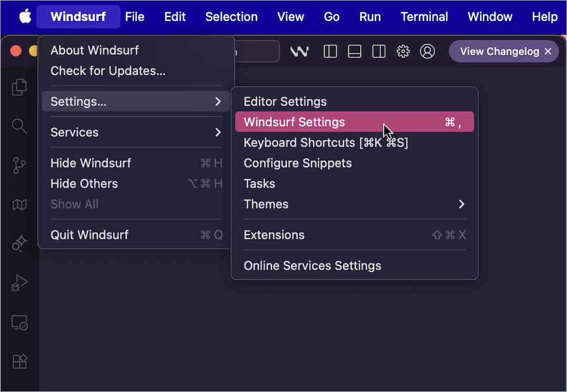Select Windsurf Settings in submenu
567x392 pixels.
coord(355,122)
